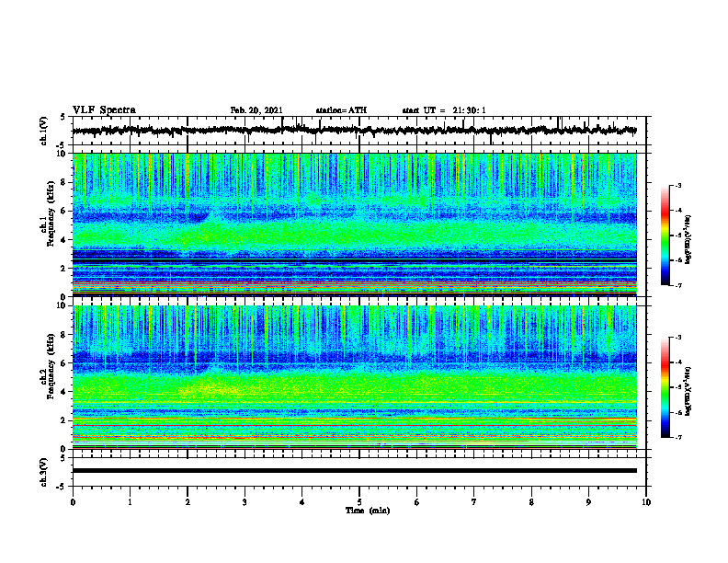Click the 10 tick on the Time axis
The height and width of the screenshot is (563, 728).
(x=646, y=502)
